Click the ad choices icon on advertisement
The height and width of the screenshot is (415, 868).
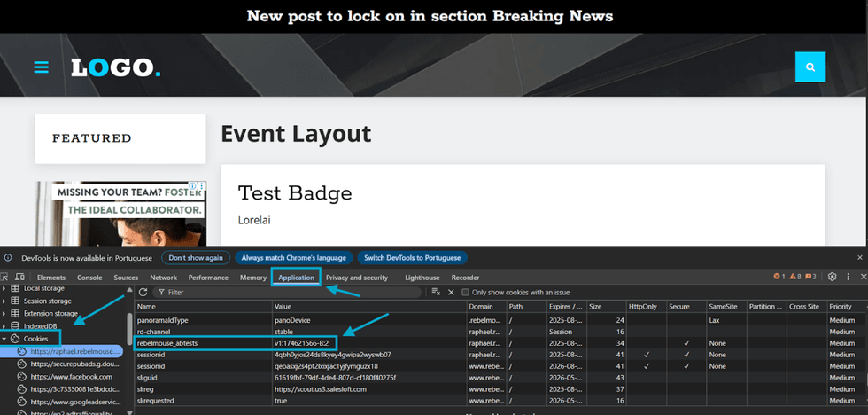(x=191, y=186)
